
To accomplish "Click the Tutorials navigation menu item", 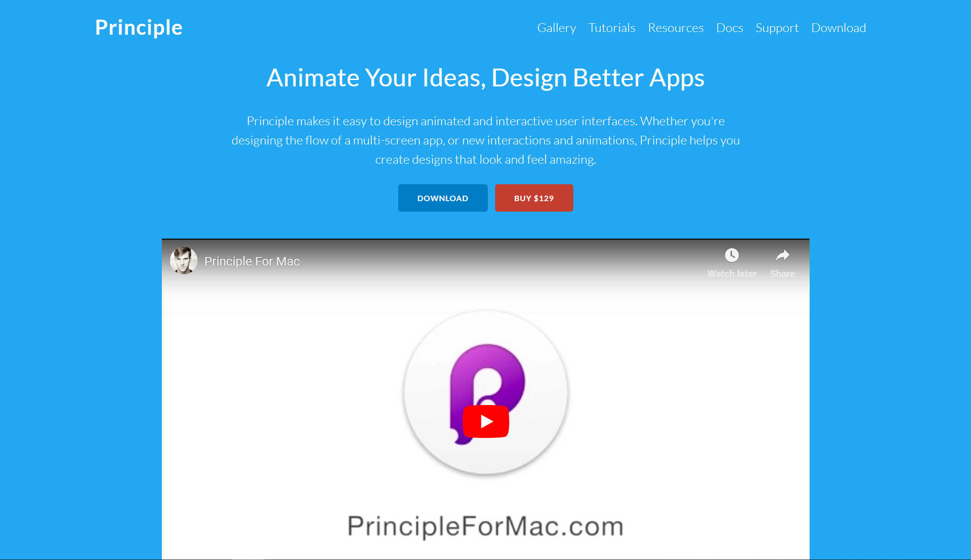I will point(612,27).
